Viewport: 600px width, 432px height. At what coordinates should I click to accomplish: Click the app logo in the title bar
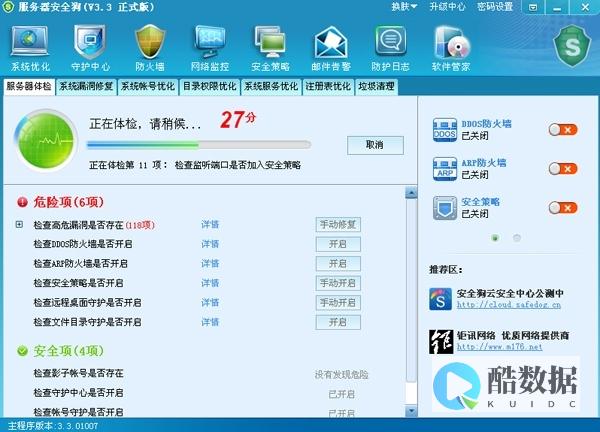8,7
